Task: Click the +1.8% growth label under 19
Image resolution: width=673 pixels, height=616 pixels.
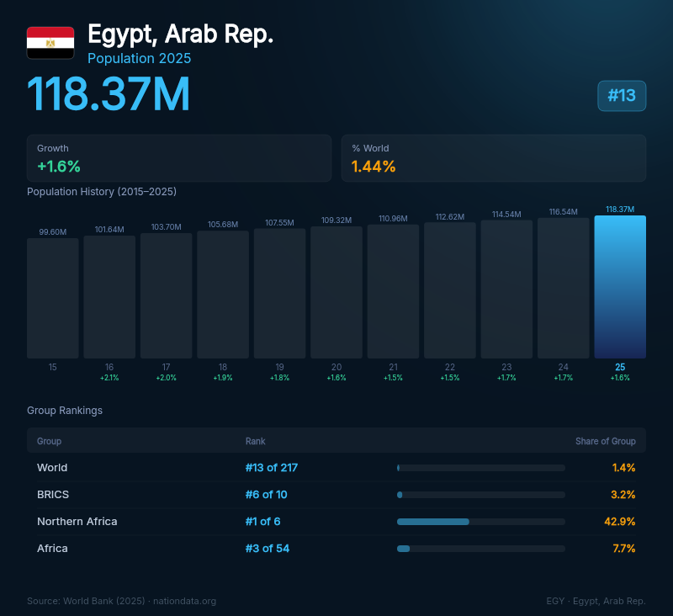Action: click(279, 378)
